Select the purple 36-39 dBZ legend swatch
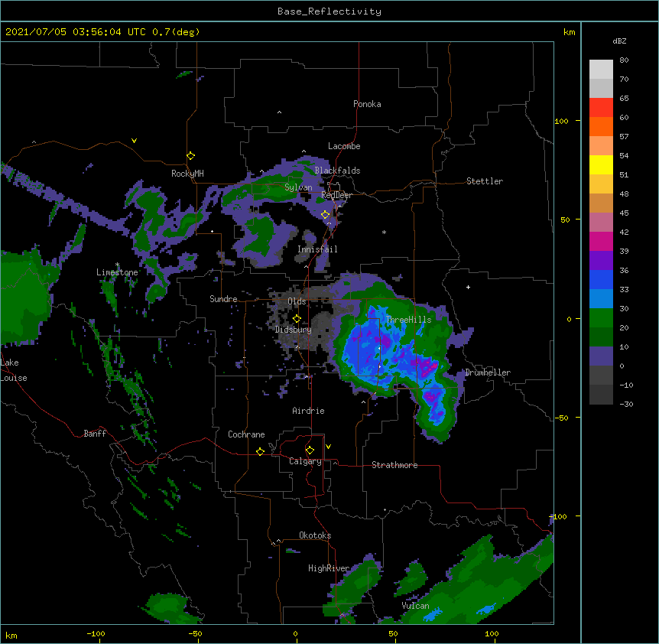The width and height of the screenshot is (659, 644). (601, 260)
